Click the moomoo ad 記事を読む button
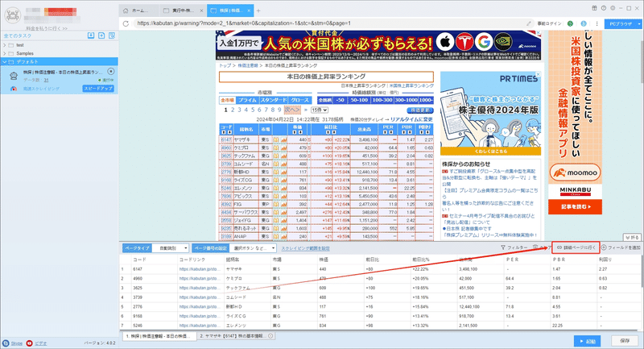This screenshot has width=644, height=349. (x=575, y=207)
